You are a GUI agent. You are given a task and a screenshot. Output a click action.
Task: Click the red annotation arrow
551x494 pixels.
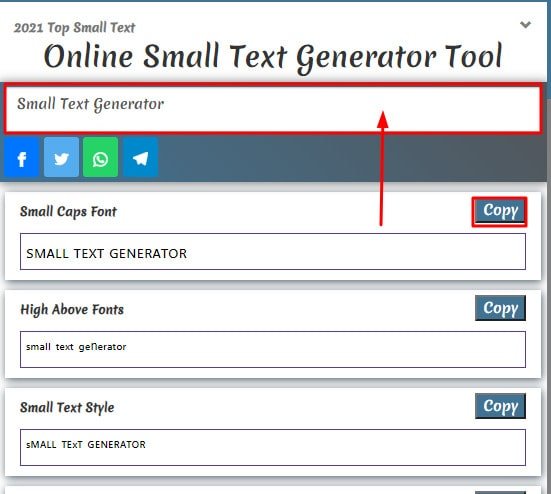382,168
